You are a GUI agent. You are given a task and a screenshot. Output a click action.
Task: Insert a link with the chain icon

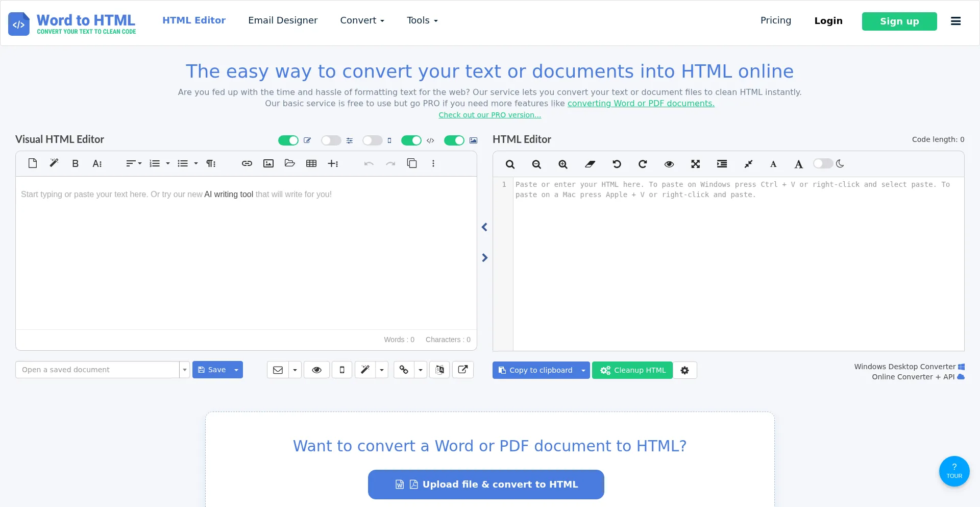click(x=247, y=163)
